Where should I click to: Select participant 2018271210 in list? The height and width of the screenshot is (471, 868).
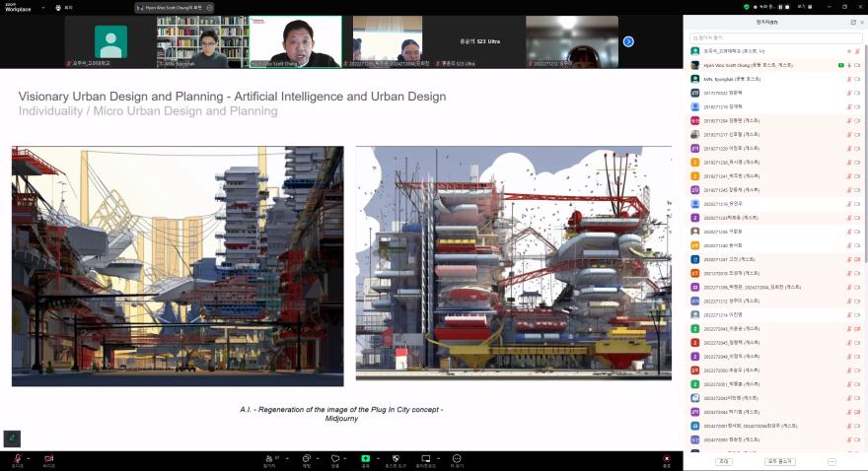[775, 106]
